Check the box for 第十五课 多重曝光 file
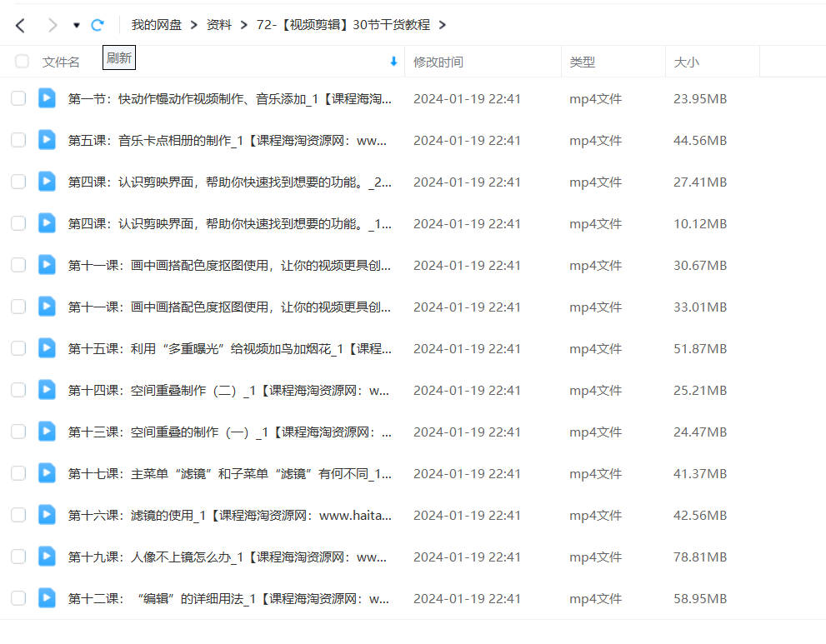This screenshot has width=826, height=644. [18, 348]
